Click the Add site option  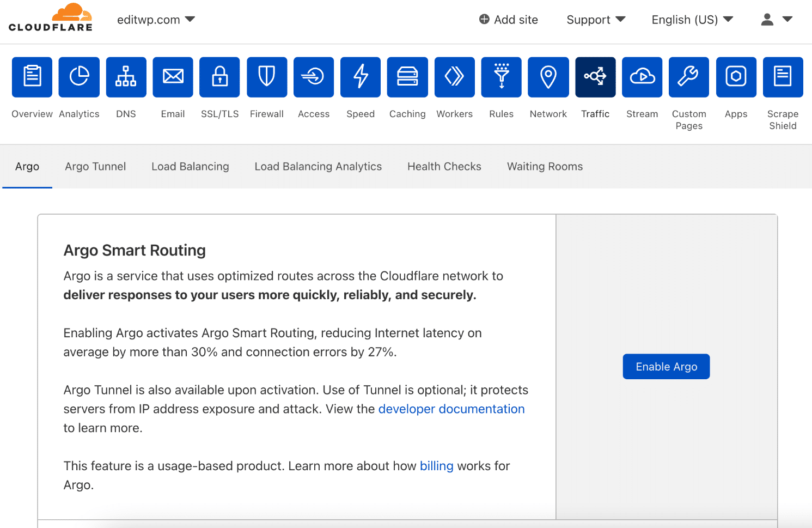(x=508, y=19)
